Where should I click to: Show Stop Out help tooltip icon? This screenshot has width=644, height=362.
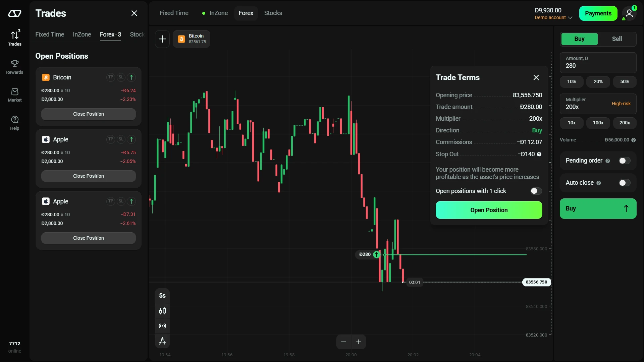click(539, 154)
